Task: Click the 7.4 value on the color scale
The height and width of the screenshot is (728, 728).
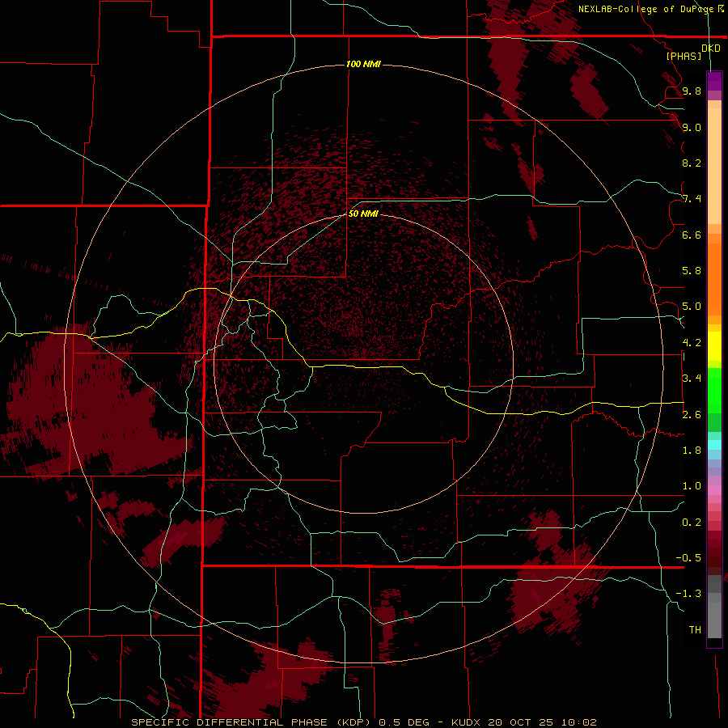Action: coord(692,199)
